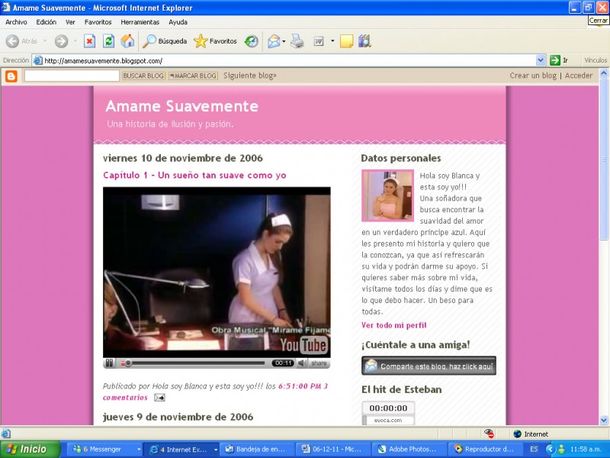Screen dimensions: 610x458
Task: Expand the Back button history dropdown
Action: pyautogui.click(x=44, y=41)
